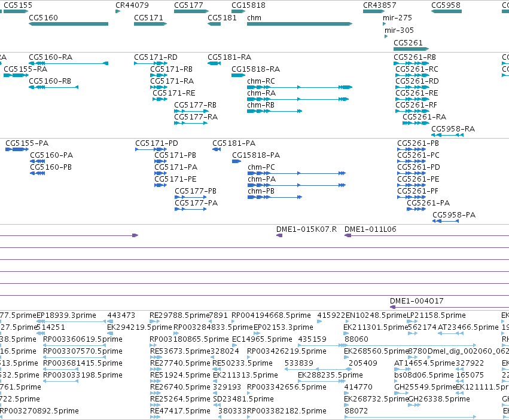Select the CR43857 gene label
Viewport: 509px width, 420px height.
pos(379,5)
